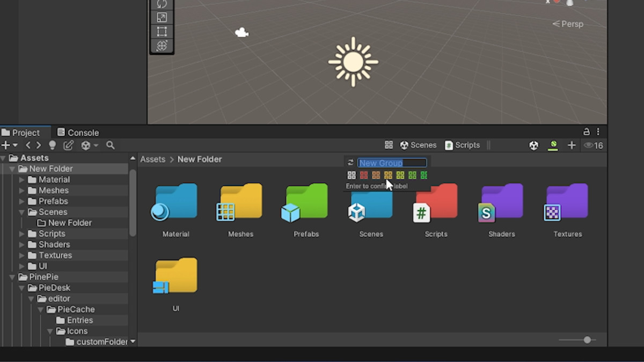Open the Scenes shortcut button
The height and width of the screenshot is (362, 644).
pos(419,145)
